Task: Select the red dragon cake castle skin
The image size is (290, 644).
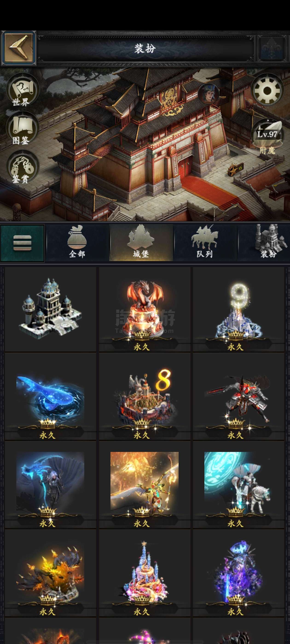Action: click(x=144, y=309)
